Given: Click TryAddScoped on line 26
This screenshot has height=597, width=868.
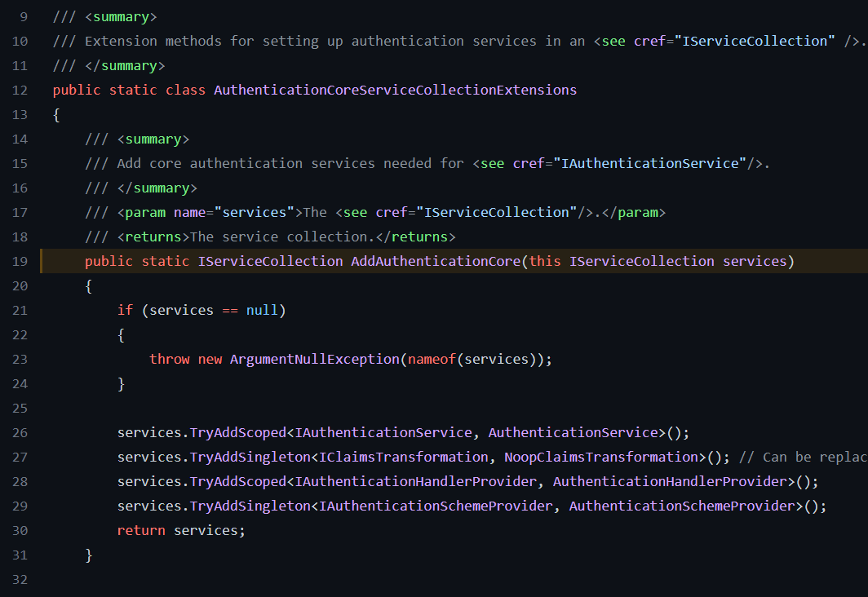Looking at the screenshot, I should click(238, 433).
